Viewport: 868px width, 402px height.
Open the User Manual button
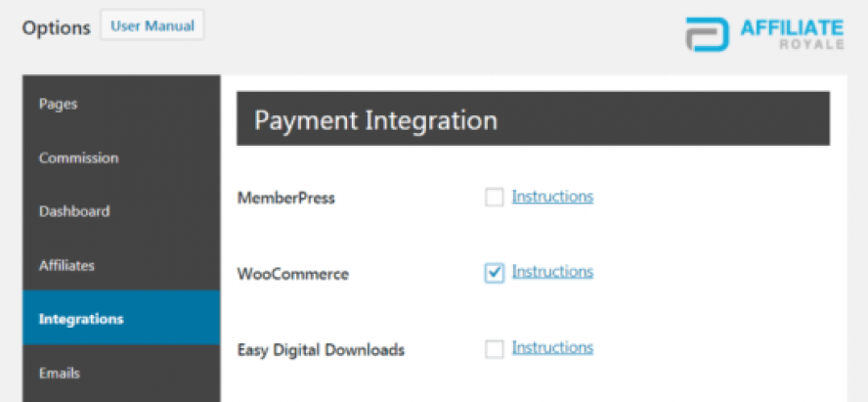(x=152, y=26)
